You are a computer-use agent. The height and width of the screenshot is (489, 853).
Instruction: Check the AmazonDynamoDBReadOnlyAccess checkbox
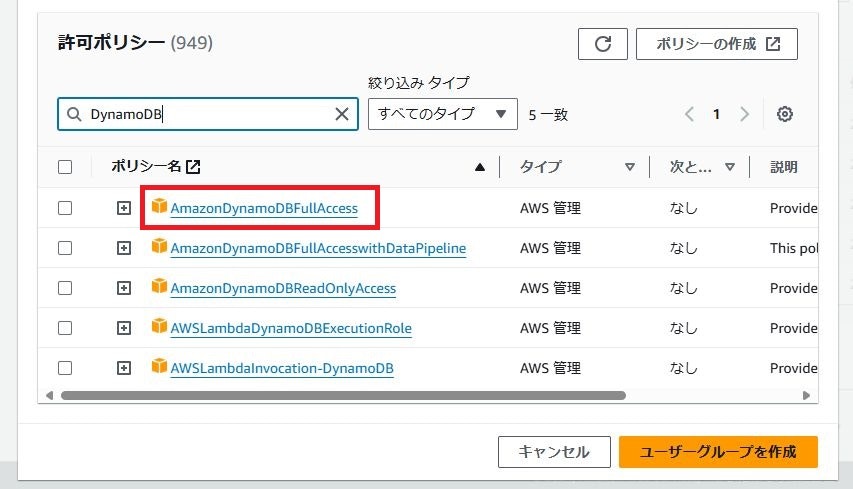click(x=65, y=288)
